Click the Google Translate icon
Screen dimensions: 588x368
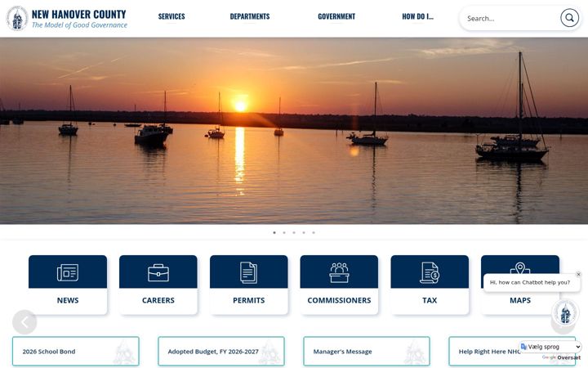point(523,347)
